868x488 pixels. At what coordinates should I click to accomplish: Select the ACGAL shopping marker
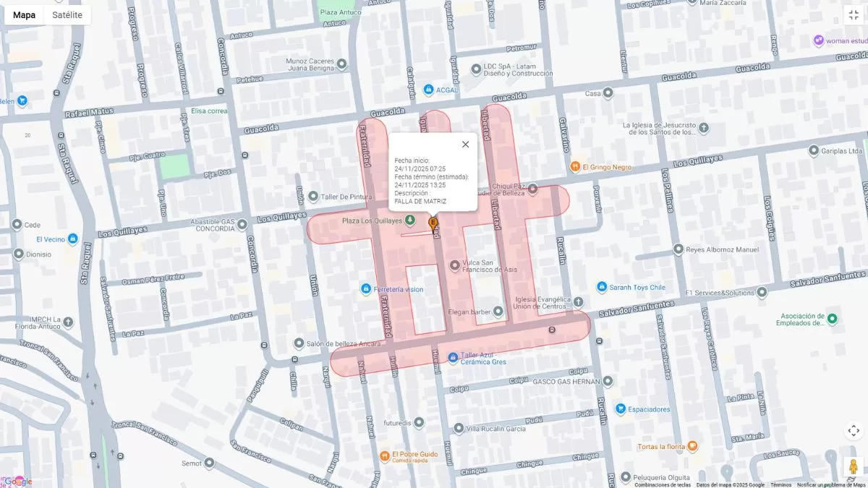click(429, 90)
